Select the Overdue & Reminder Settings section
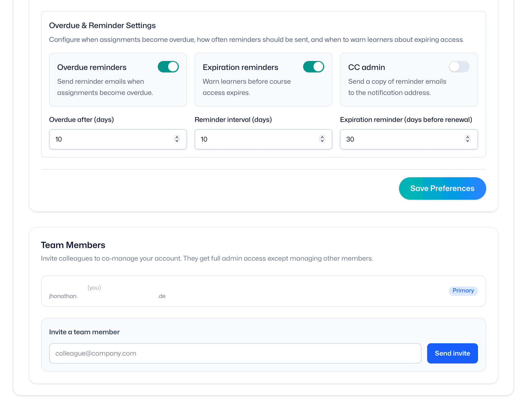 pos(102,25)
